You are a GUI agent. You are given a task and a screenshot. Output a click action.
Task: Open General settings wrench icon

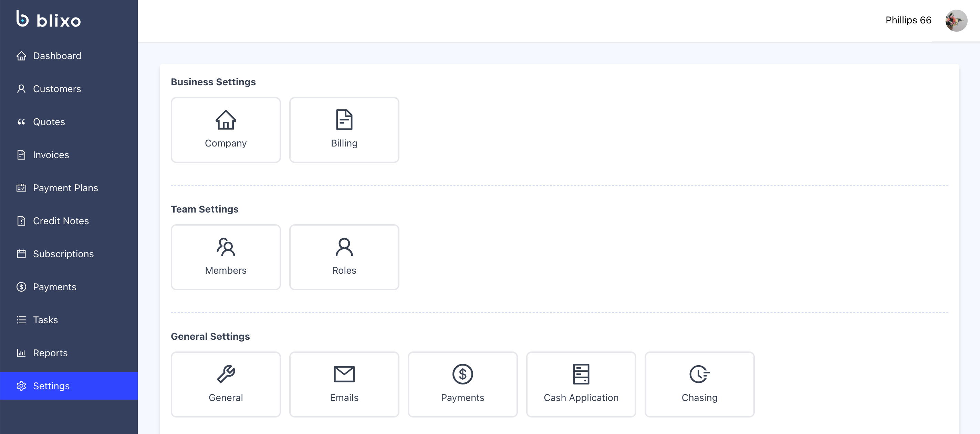click(x=226, y=375)
